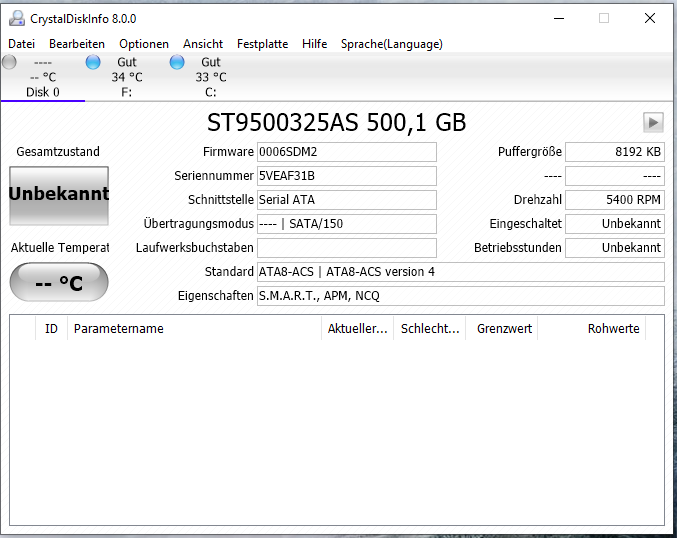The width and height of the screenshot is (677, 538).
Task: Click the Seriennummer label
Action: [214, 176]
